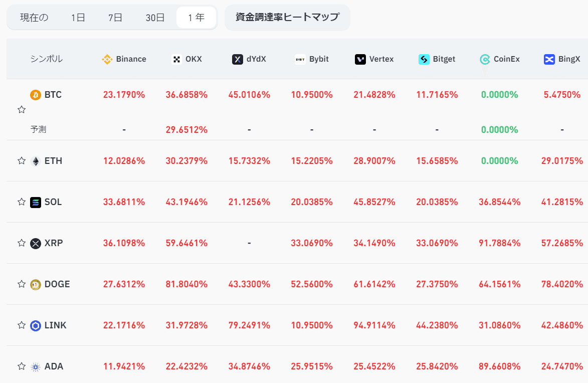
Task: Select the Bitget exchange icon
Action: coord(424,59)
